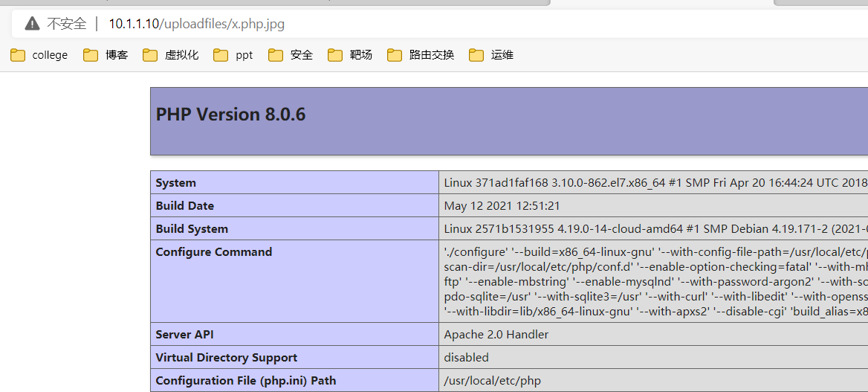
Task: Click the Linux 371ad1faf168 system value
Action: coord(655,182)
